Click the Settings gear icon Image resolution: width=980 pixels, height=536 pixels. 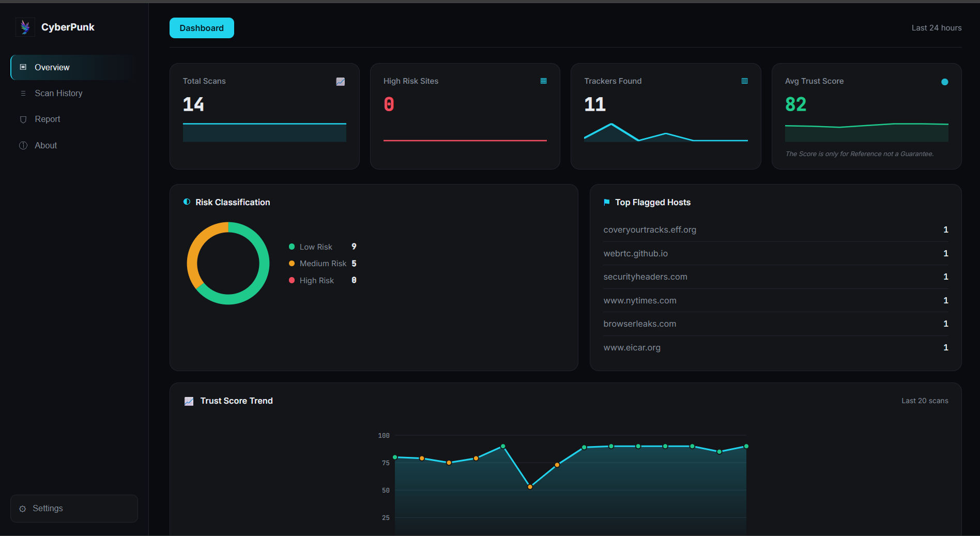pos(23,509)
